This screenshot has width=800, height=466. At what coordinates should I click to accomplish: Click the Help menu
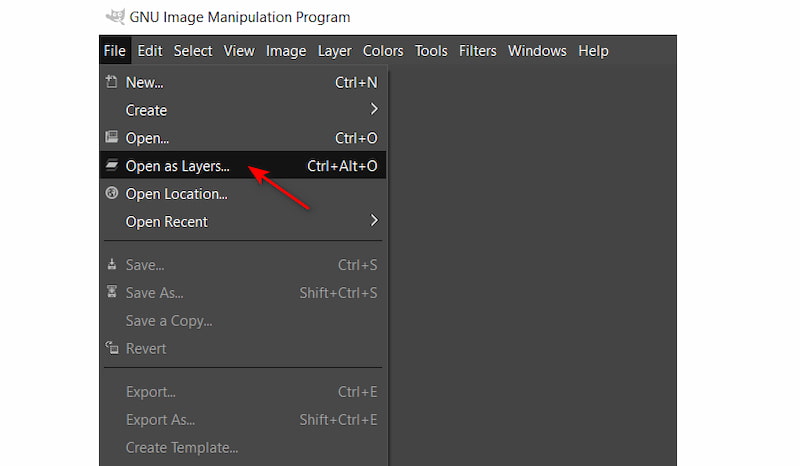tap(593, 51)
